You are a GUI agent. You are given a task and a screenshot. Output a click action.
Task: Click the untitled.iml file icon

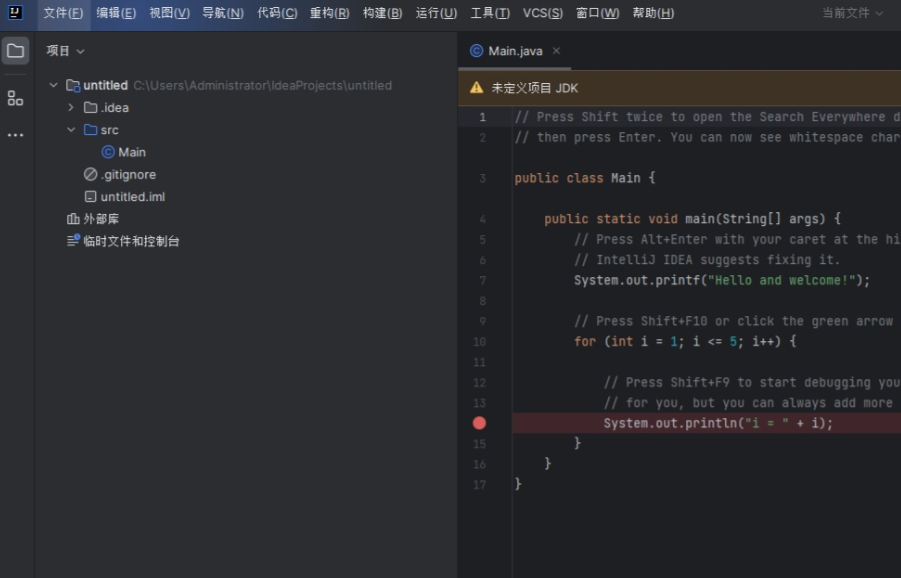(x=90, y=196)
